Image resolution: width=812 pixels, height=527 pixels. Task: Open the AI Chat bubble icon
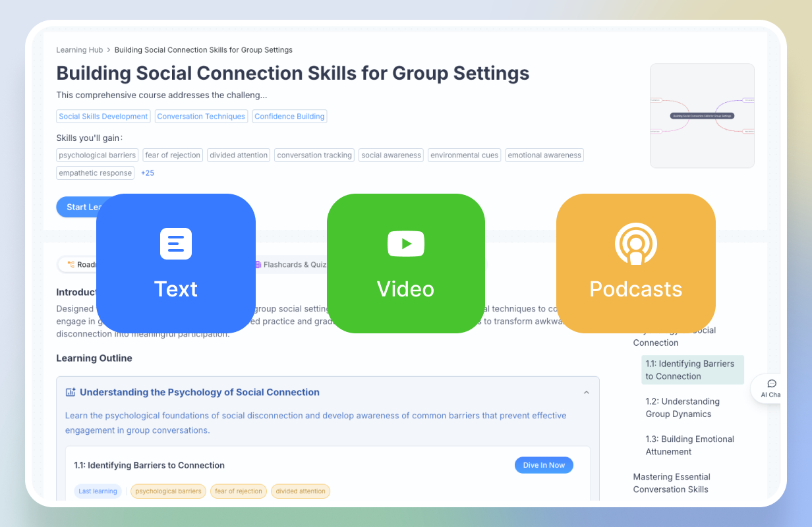[x=771, y=384]
